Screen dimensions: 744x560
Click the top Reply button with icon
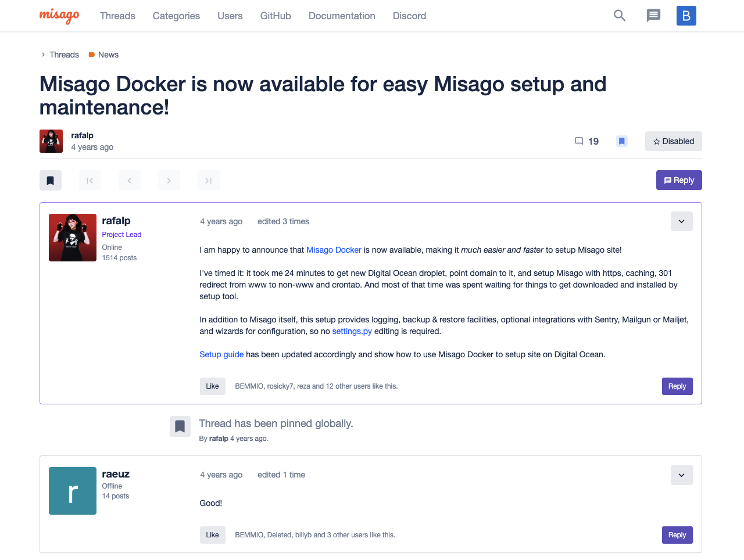click(679, 180)
